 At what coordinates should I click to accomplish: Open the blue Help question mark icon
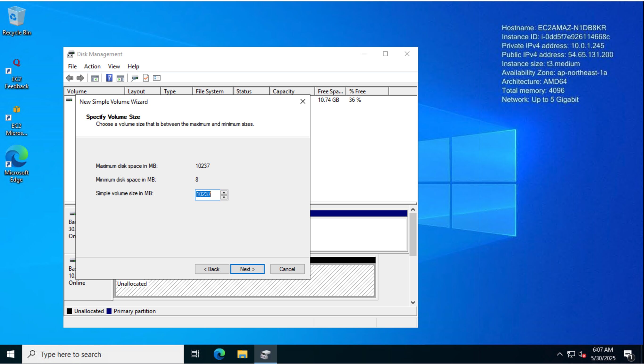[109, 78]
